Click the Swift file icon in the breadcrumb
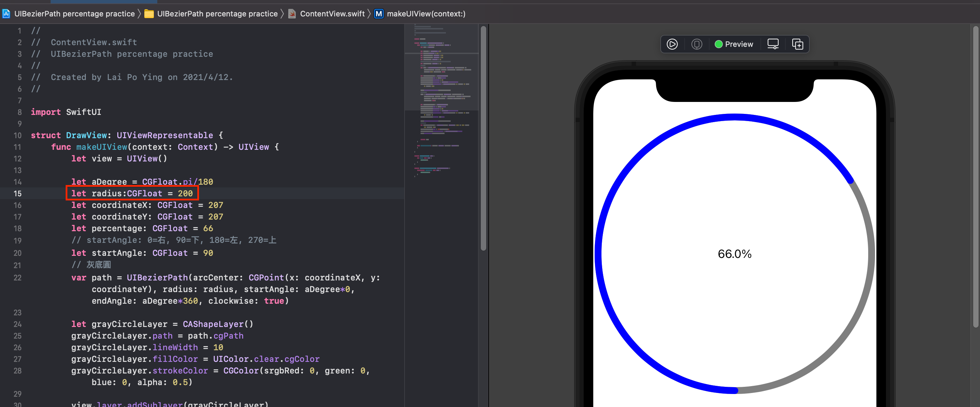 pyautogui.click(x=292, y=14)
